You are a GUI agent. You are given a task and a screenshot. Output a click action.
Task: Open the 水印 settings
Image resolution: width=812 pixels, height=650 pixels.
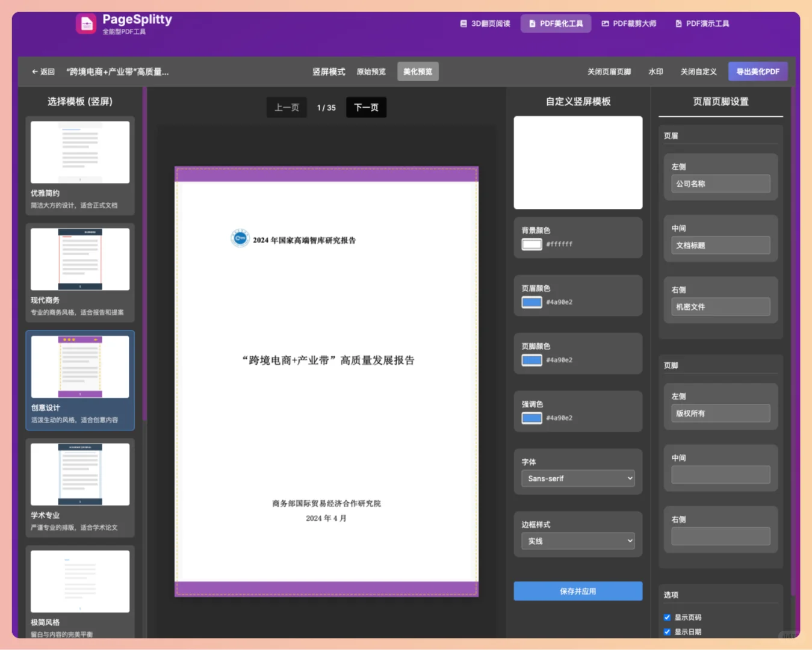click(x=655, y=72)
